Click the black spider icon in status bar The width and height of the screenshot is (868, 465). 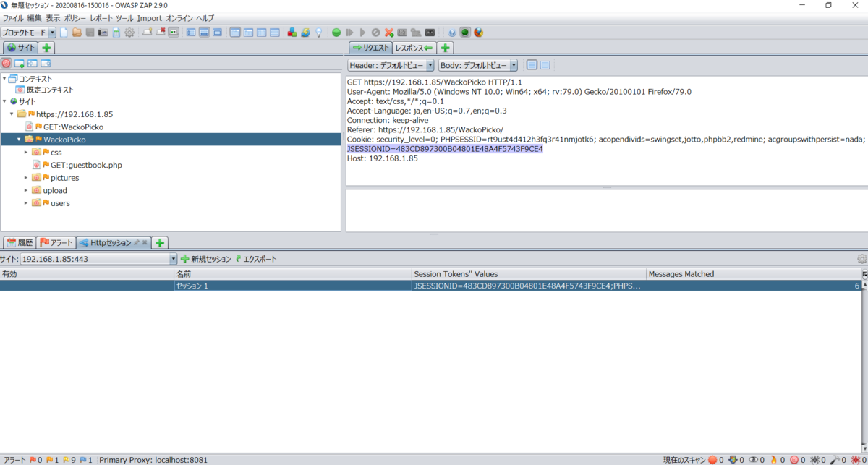tap(814, 459)
